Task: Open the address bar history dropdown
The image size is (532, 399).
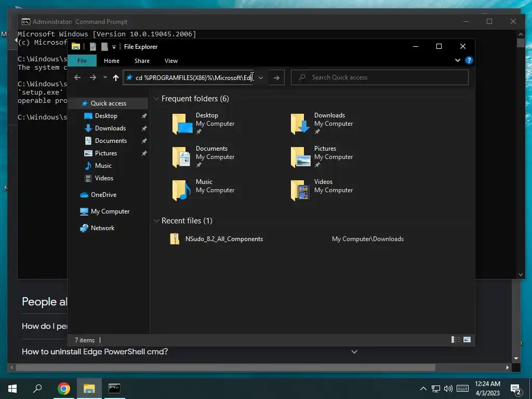Action: 261,78
